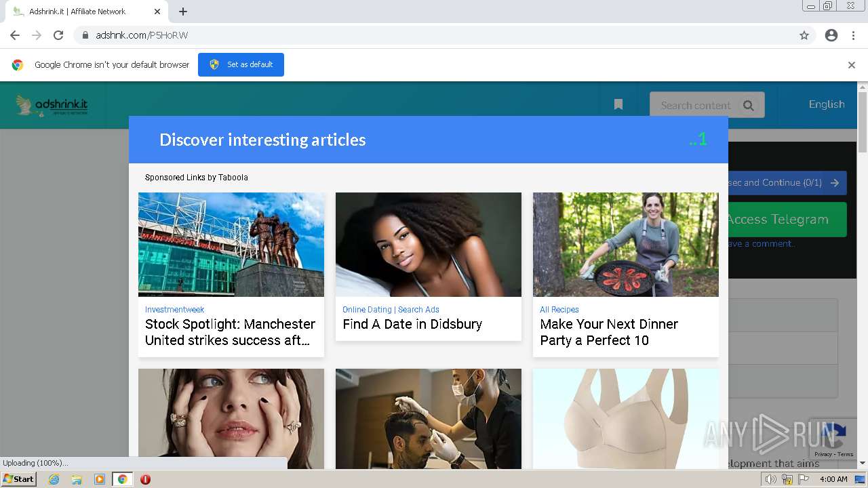Open the Chrome three-dot menu
This screenshot has height=488, width=868.
(853, 35)
